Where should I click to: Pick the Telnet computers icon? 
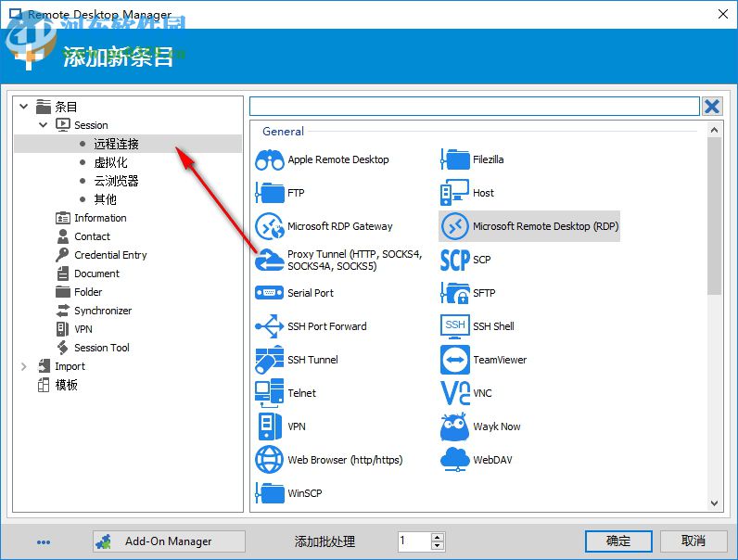[x=269, y=393]
